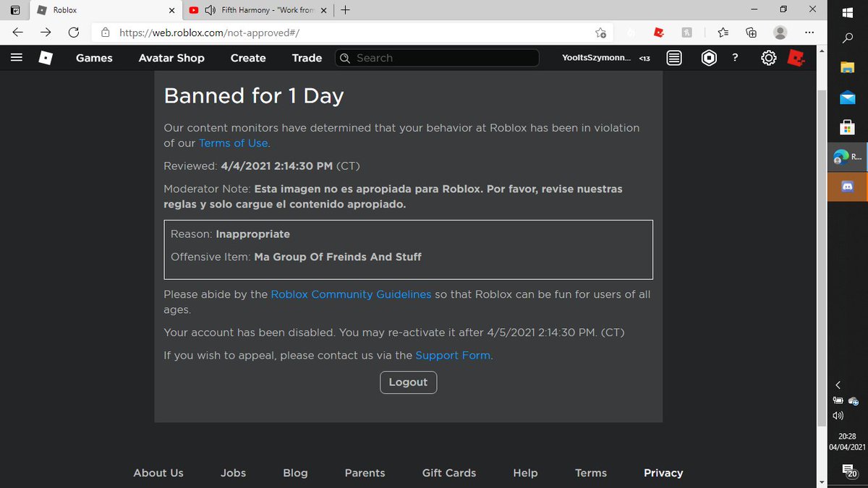The height and width of the screenshot is (488, 868).
Task: Open Trade in Roblox navigation
Action: 307,58
